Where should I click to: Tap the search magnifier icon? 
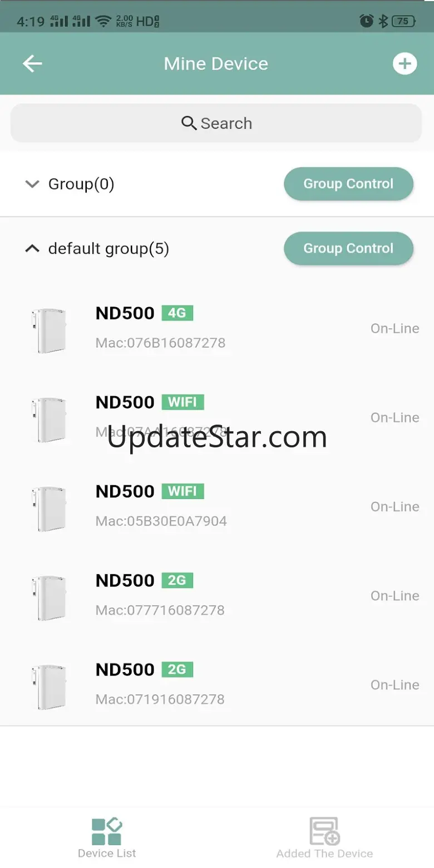pos(189,123)
